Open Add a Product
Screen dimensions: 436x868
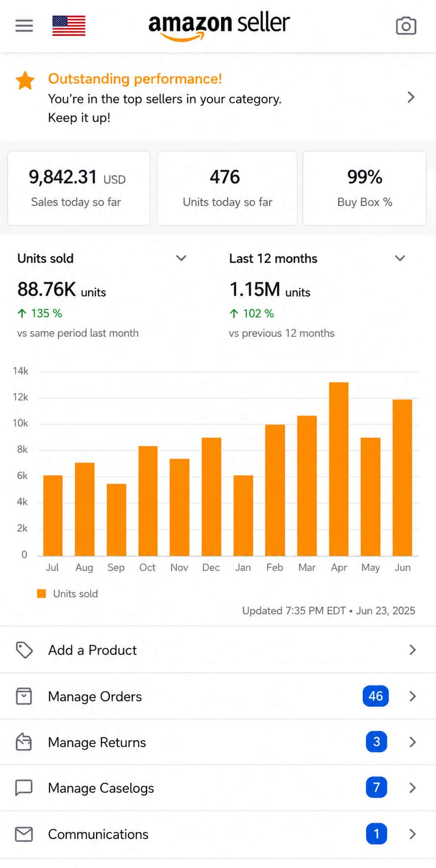pyautogui.click(x=218, y=650)
